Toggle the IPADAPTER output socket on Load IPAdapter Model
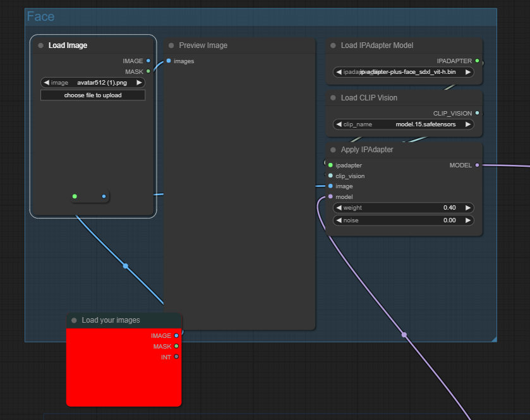 point(478,61)
